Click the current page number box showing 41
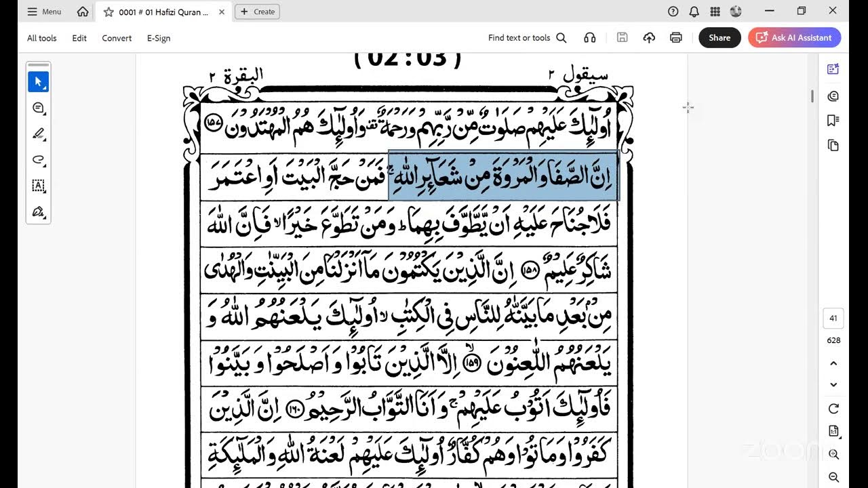This screenshot has height=488, width=868. tap(833, 318)
